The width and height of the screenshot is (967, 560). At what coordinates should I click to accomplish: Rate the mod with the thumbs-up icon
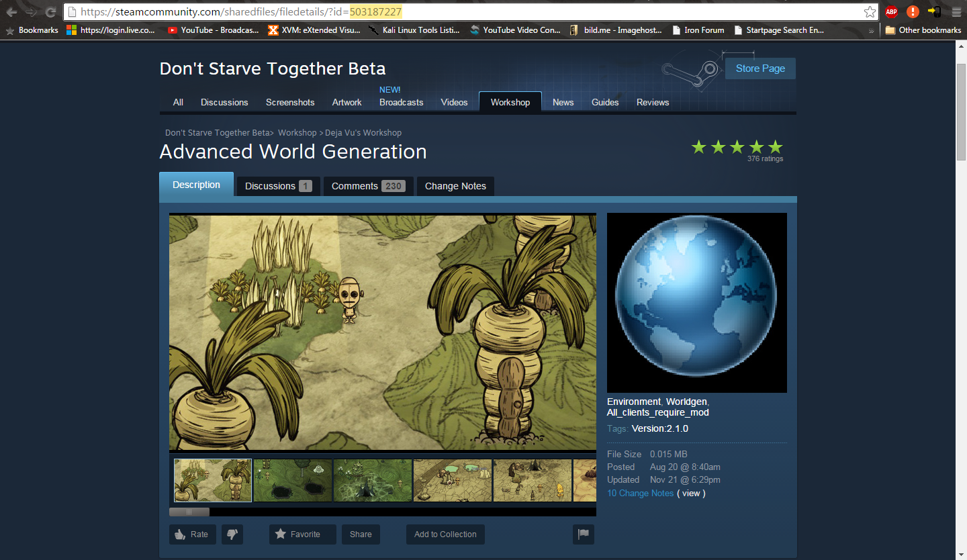192,534
